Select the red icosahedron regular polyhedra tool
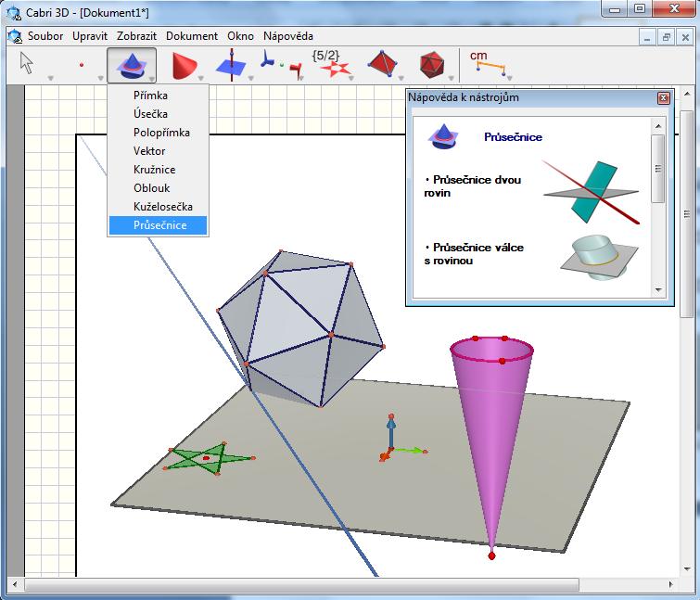The width and height of the screenshot is (700, 600). pyautogui.click(x=432, y=65)
